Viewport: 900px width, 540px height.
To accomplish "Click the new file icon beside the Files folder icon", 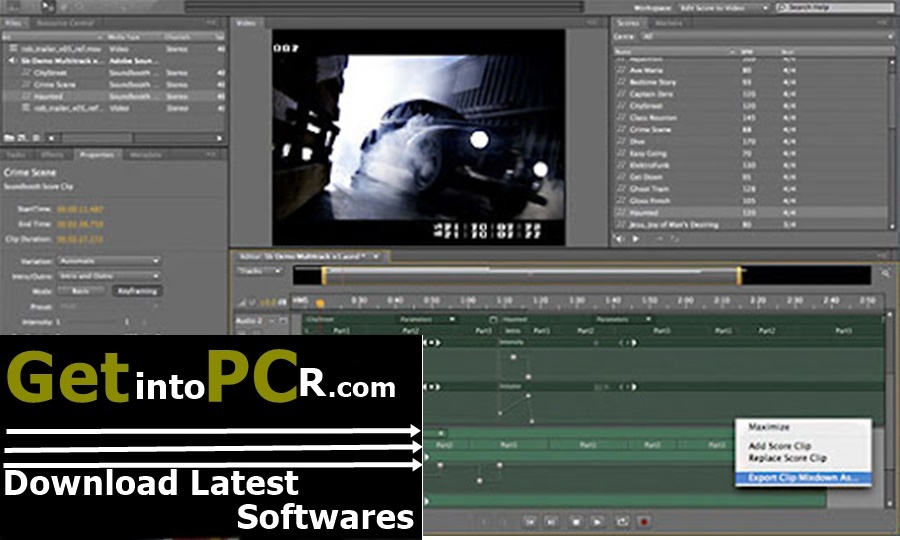I will coord(22,138).
